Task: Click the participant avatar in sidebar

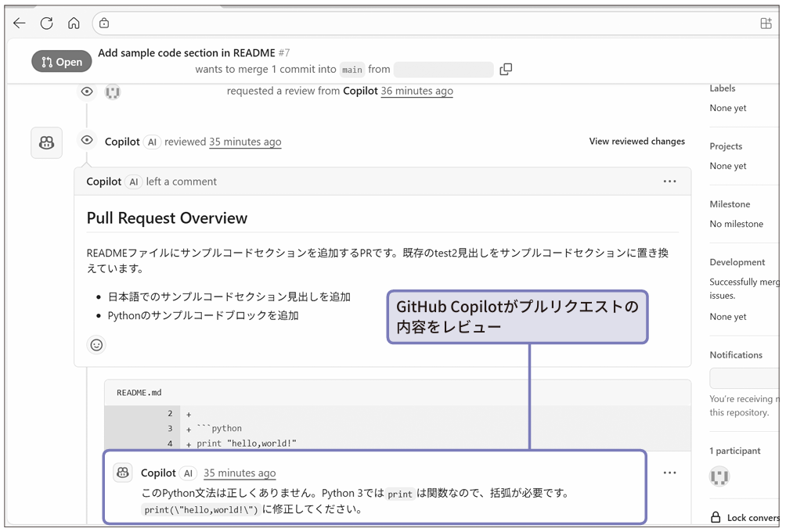Action: [719, 476]
